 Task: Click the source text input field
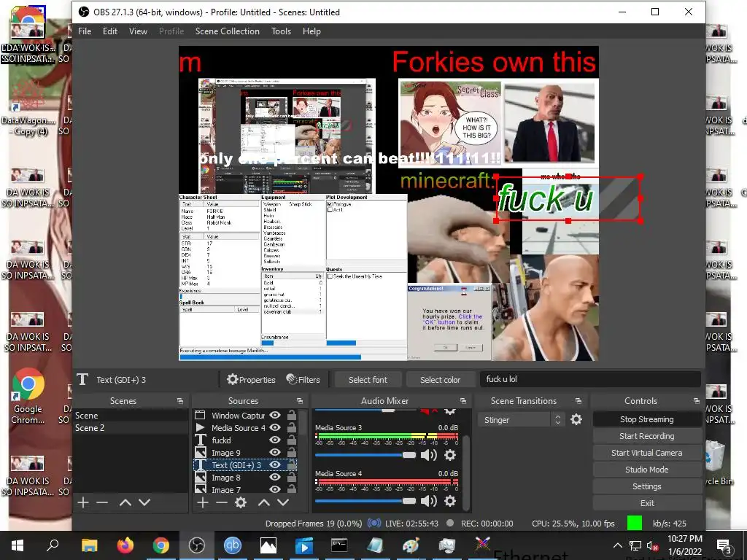[x=589, y=379]
